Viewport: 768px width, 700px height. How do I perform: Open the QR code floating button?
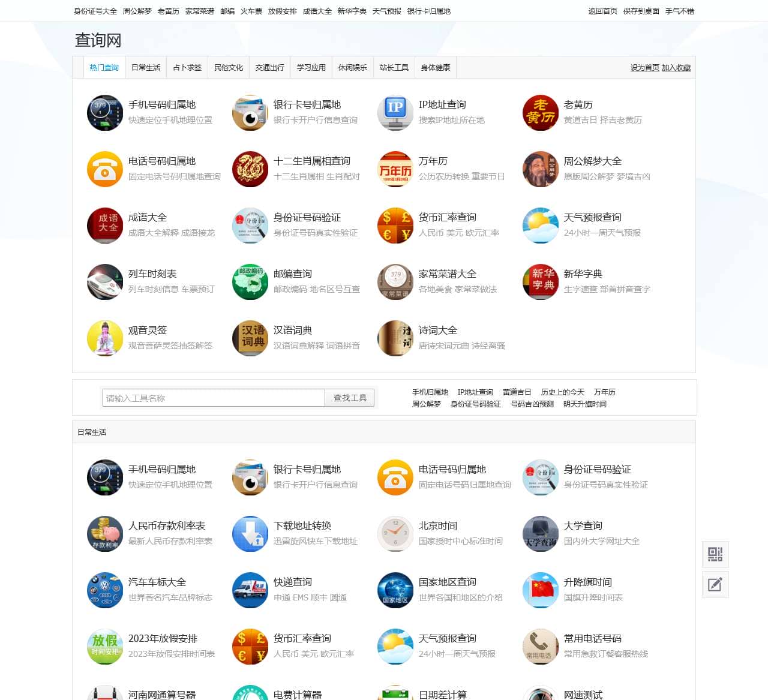[715, 554]
